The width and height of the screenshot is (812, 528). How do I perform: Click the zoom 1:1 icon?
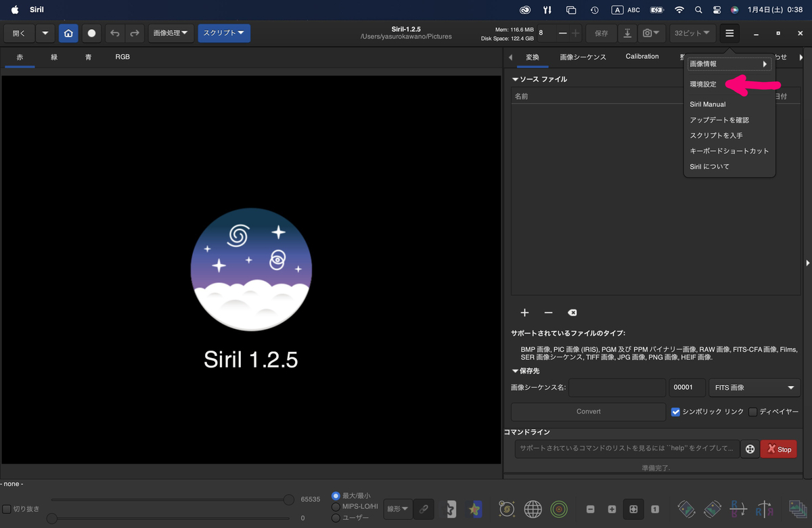click(655, 509)
